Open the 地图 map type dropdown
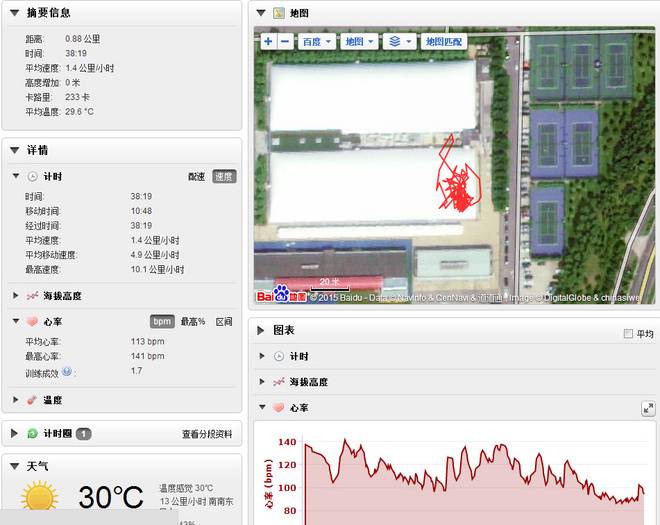This screenshot has width=660, height=525. [358, 42]
